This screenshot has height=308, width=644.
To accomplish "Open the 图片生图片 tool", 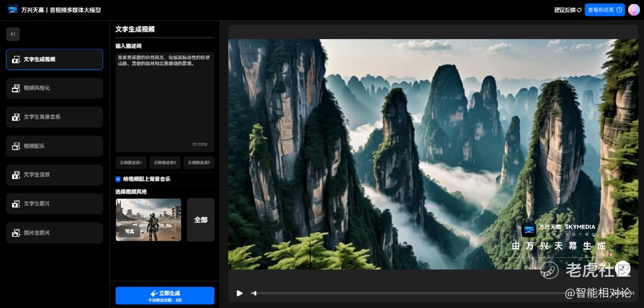I will pyautogui.click(x=54, y=233).
